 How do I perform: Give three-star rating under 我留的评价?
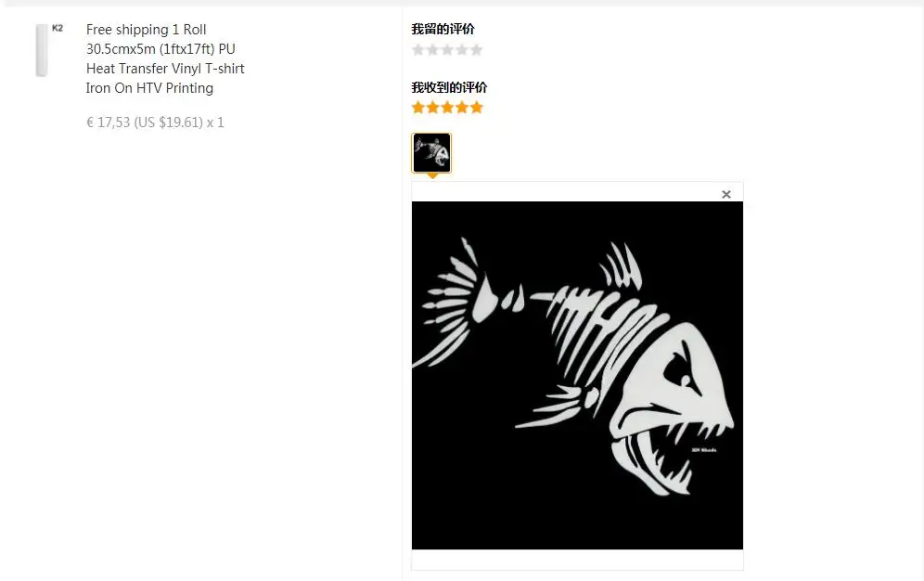point(447,50)
